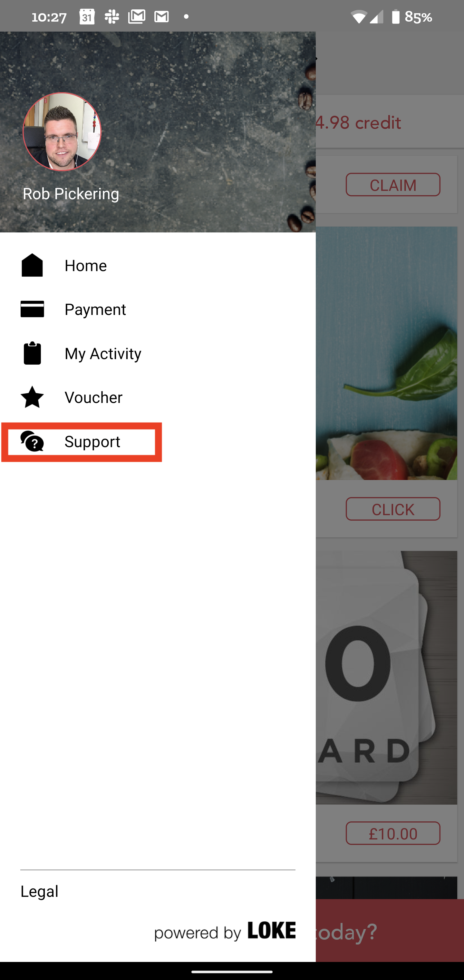Tap the Home house icon

32,265
